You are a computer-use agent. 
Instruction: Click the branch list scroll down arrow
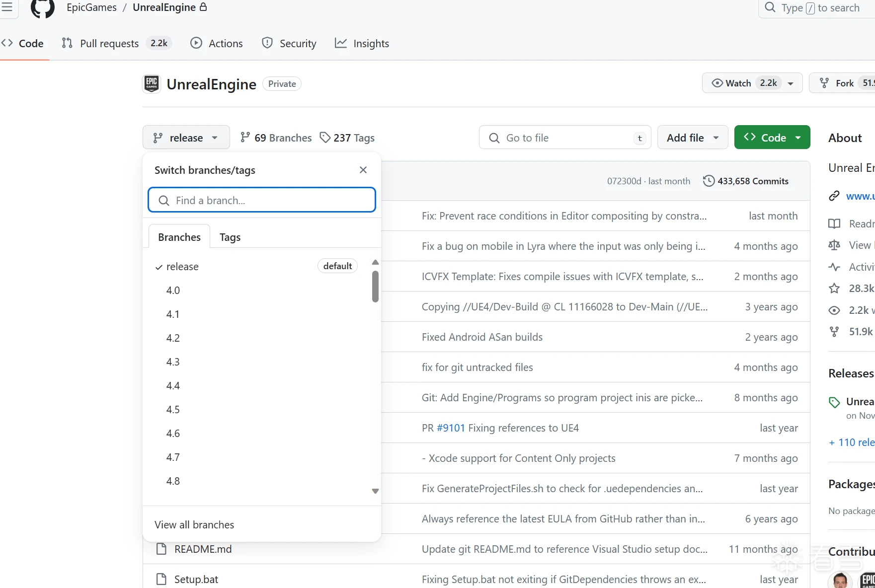376,491
